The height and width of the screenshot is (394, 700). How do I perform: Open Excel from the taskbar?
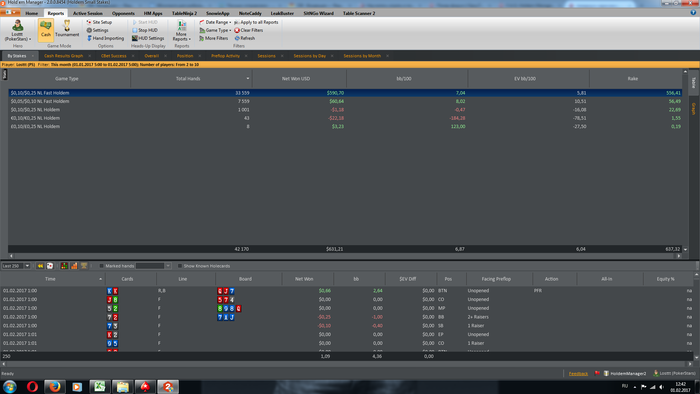point(100,386)
